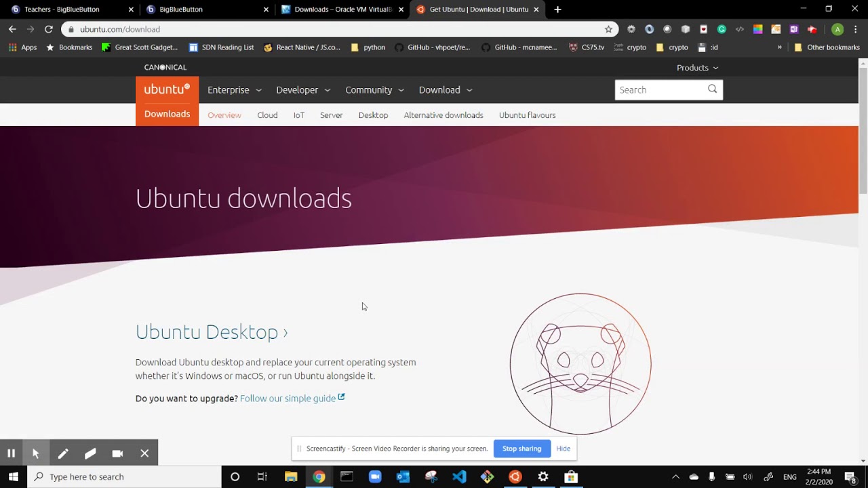Toggle the Screencastify webcam embed icon
This screenshot has width=868, height=488.
pos(117,453)
